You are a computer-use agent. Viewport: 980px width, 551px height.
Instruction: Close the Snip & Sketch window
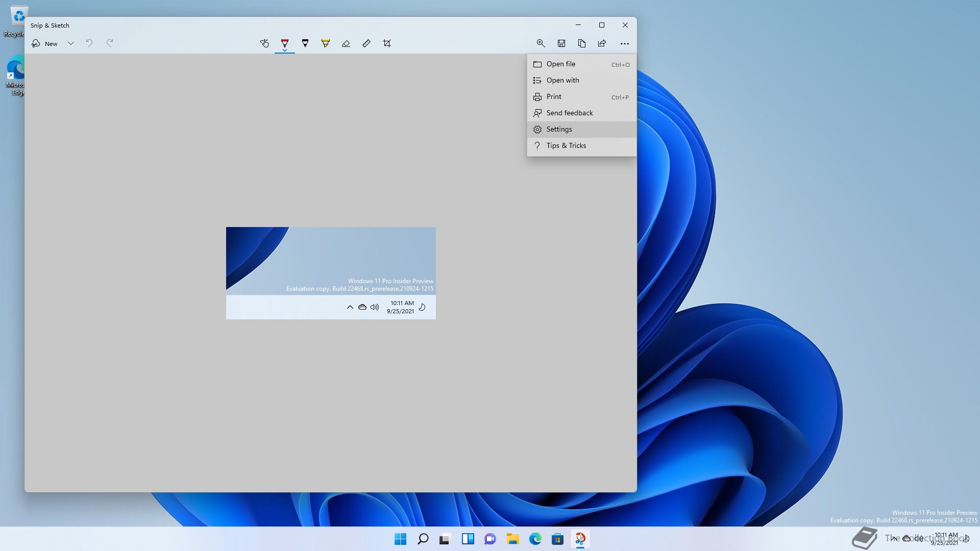[625, 25]
